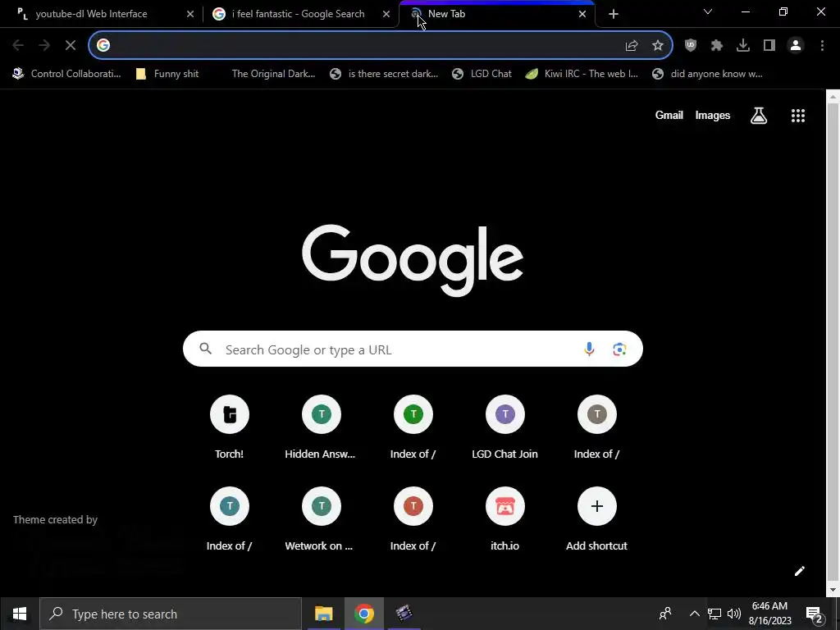
Task: Open the taskbar clock and date
Action: (769, 614)
